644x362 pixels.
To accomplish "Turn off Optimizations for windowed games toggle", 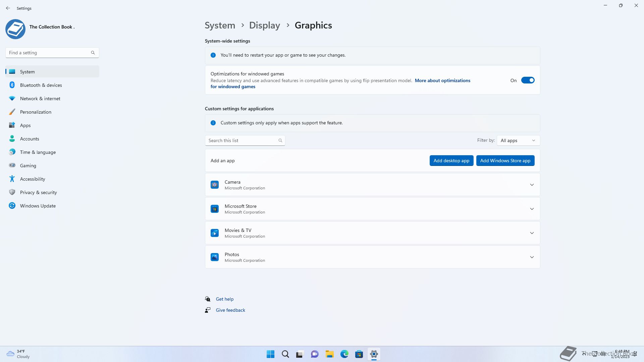I will coord(528,80).
